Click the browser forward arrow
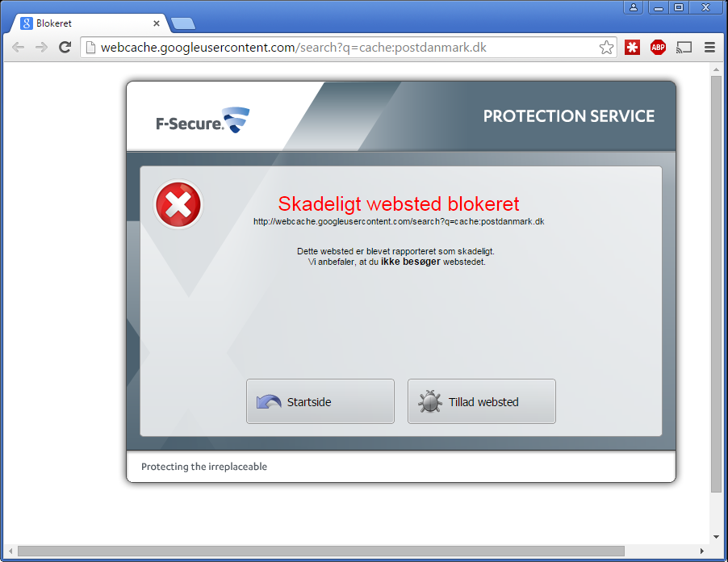This screenshot has height=562, width=728. tap(41, 48)
